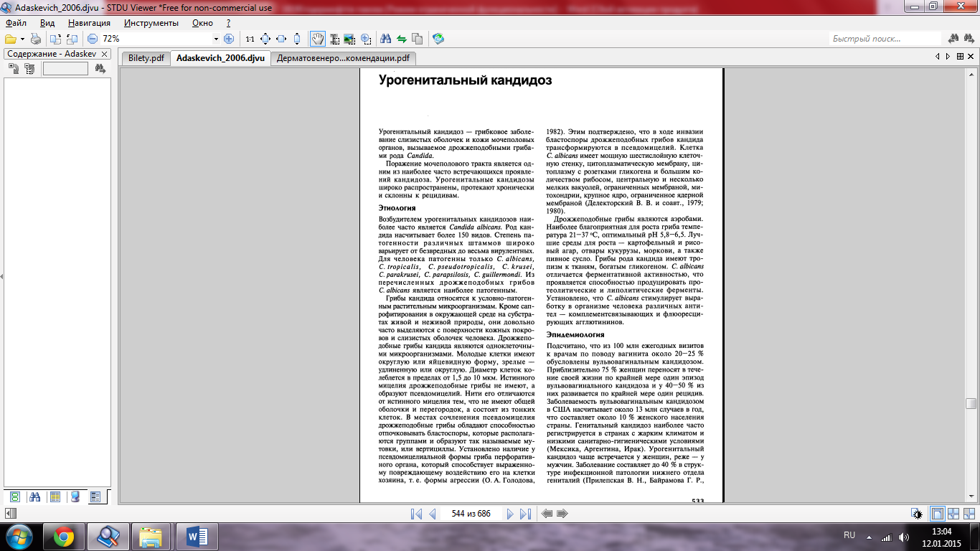Show contents panel tab icon
Image resolution: width=980 pixels, height=551 pixels.
tap(96, 496)
